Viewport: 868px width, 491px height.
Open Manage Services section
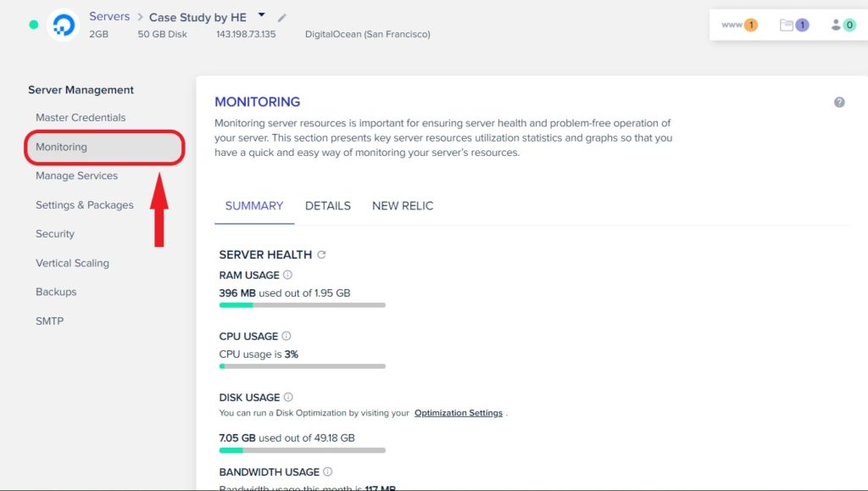click(76, 176)
